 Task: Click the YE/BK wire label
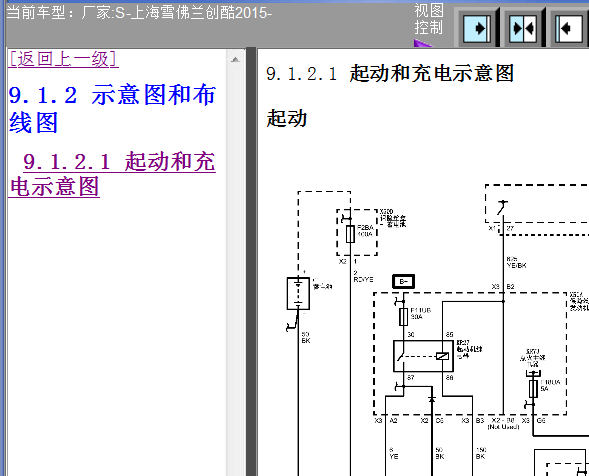(x=516, y=265)
